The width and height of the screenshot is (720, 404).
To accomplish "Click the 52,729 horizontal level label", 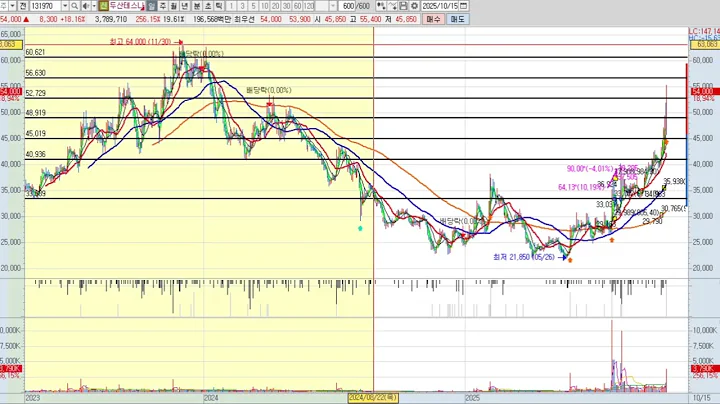I will click(35, 93).
